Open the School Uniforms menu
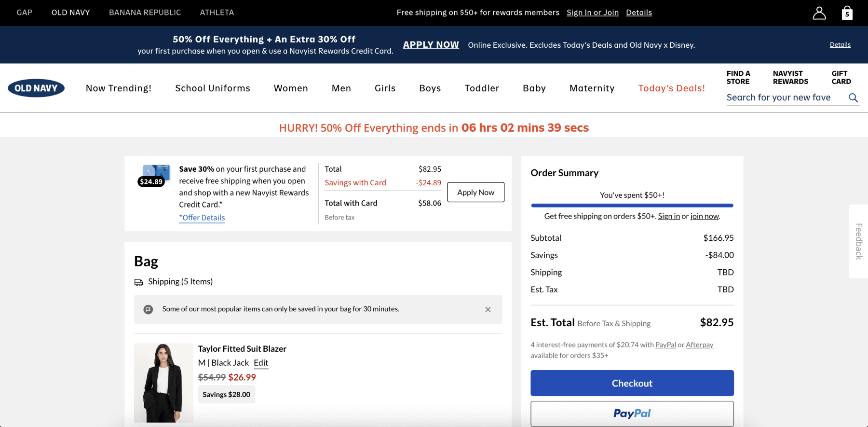Screen dimensions: 868x427 point(213,88)
